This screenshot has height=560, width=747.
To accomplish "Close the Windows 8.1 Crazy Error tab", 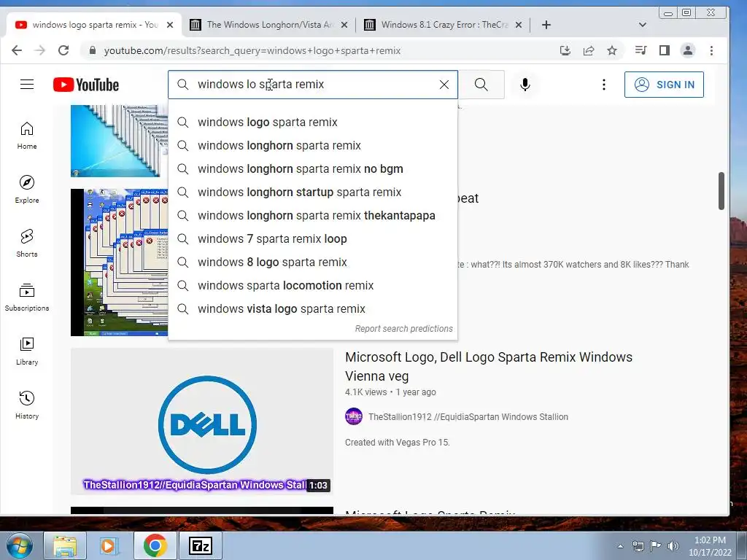I will click(x=519, y=25).
